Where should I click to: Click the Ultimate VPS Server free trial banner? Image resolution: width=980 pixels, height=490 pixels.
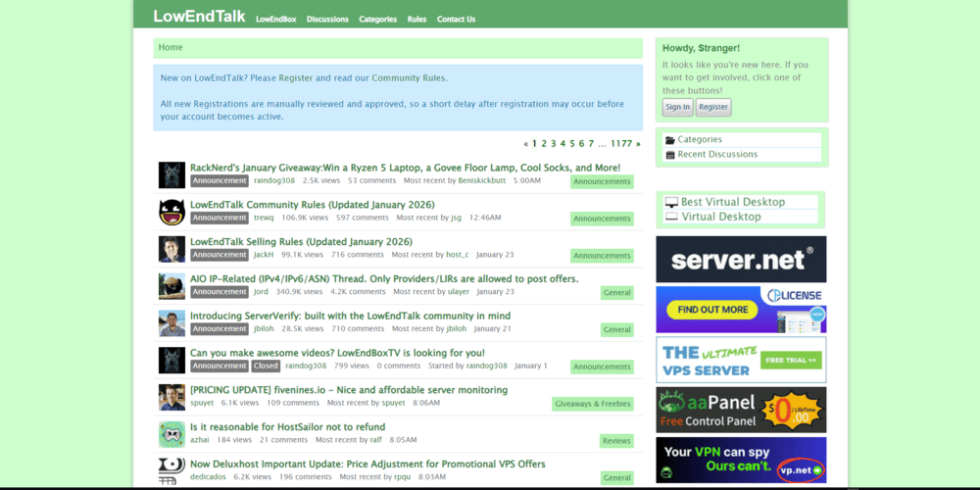[741, 360]
